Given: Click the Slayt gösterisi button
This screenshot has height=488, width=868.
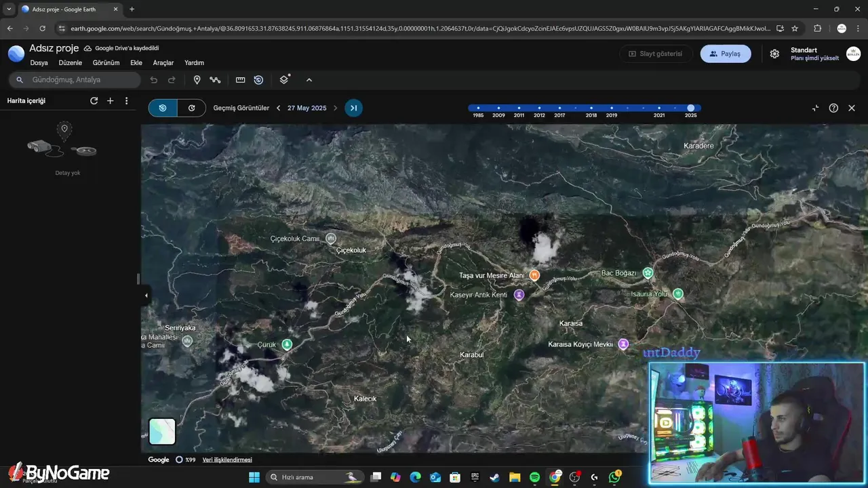Looking at the screenshot, I should (x=656, y=54).
